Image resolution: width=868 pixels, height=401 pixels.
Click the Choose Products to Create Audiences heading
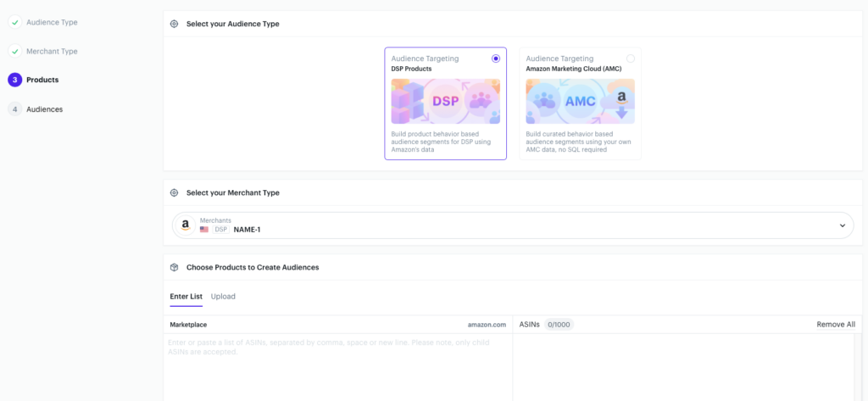point(253,267)
